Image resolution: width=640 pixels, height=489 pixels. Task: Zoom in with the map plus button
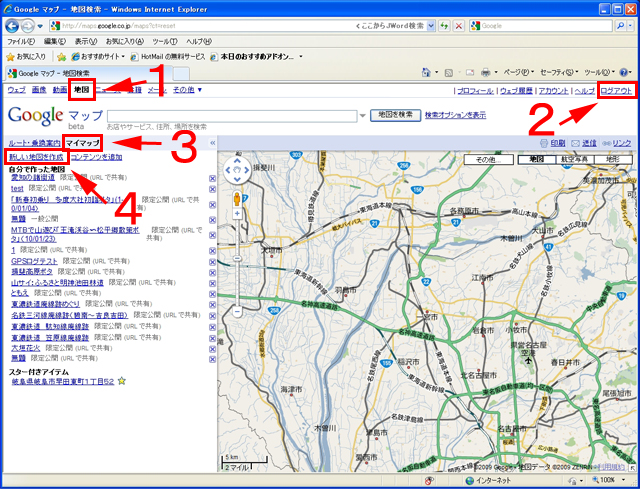(x=237, y=213)
